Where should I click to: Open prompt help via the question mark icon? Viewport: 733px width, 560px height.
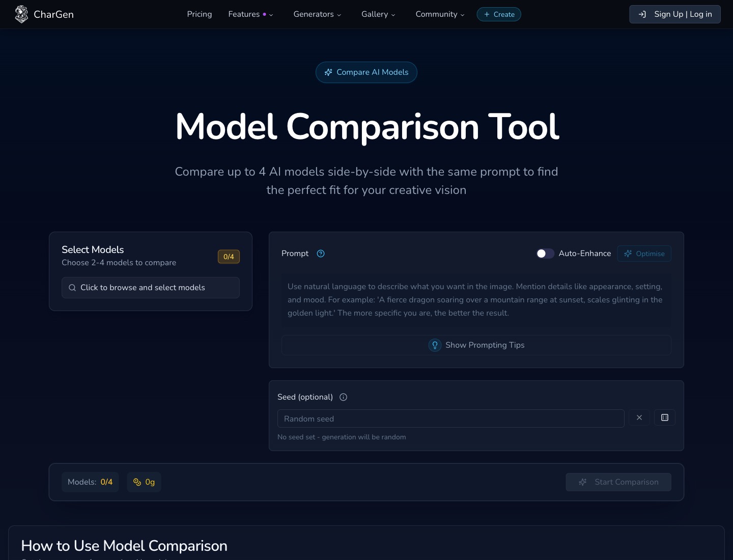tap(321, 253)
